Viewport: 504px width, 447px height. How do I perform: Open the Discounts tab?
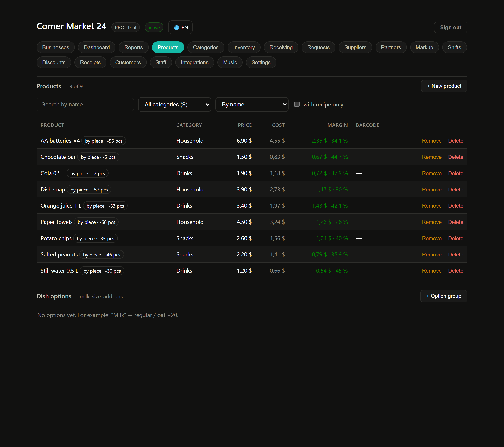(54, 62)
